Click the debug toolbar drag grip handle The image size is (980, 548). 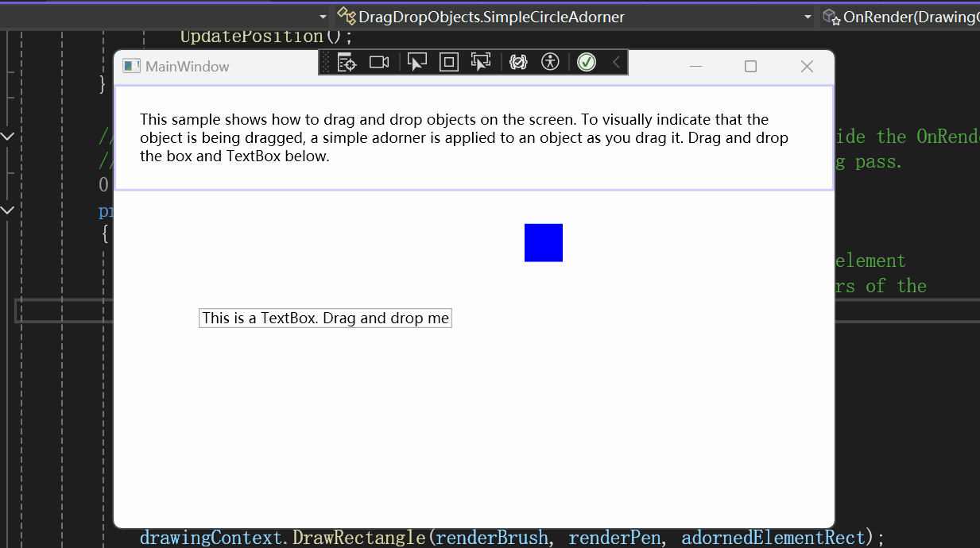(x=325, y=62)
